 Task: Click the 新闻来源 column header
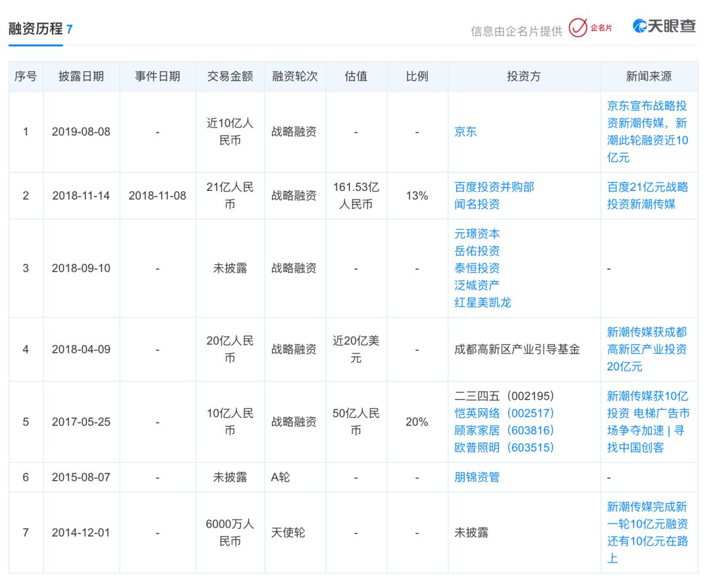pyautogui.click(x=649, y=76)
